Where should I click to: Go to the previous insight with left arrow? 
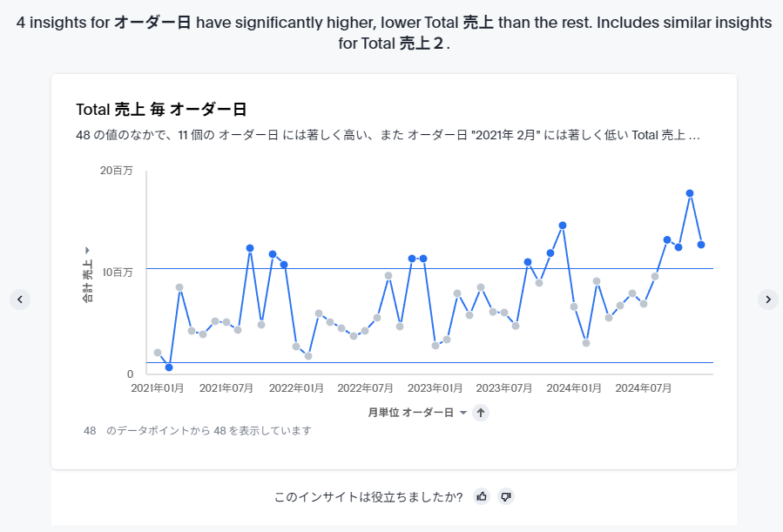click(21, 300)
